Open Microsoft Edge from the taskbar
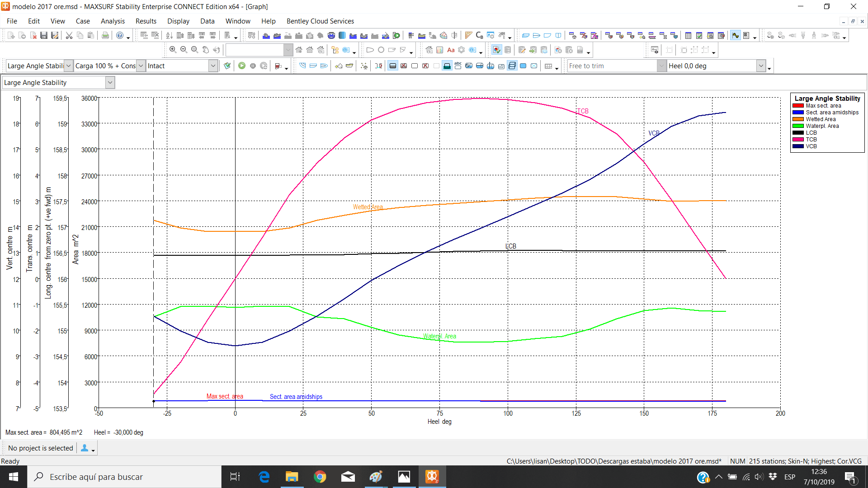Image resolution: width=868 pixels, height=488 pixels. pos(264,477)
